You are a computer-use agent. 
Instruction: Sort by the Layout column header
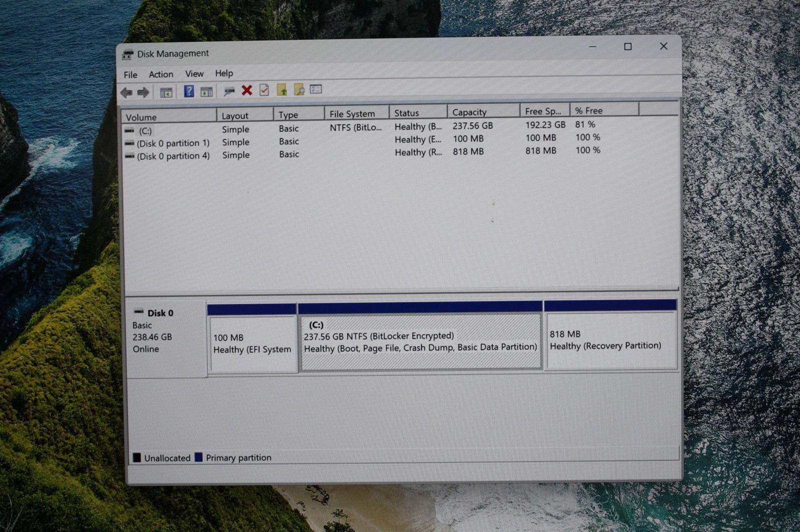245,115
